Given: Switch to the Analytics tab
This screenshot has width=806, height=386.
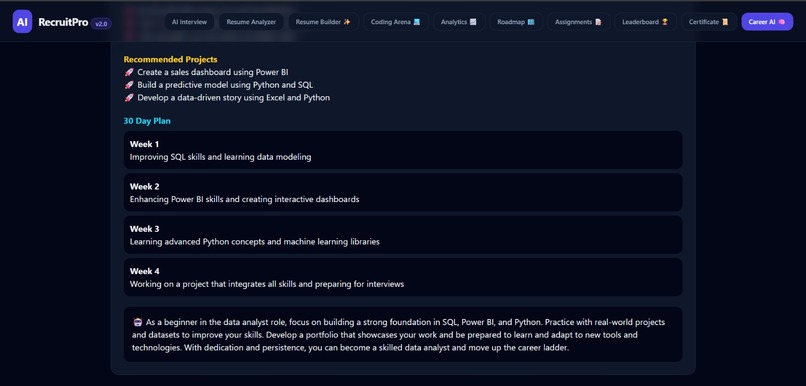Looking at the screenshot, I should [459, 22].
